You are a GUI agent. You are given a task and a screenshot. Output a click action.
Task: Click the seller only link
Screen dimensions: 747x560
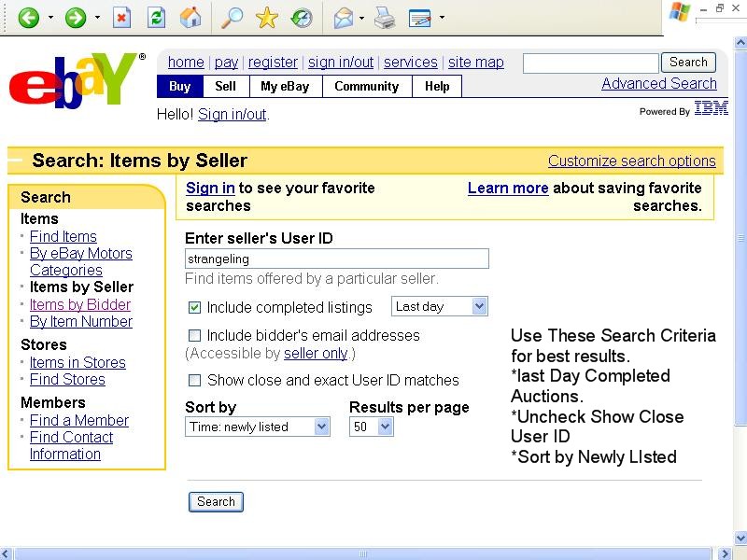(x=316, y=354)
